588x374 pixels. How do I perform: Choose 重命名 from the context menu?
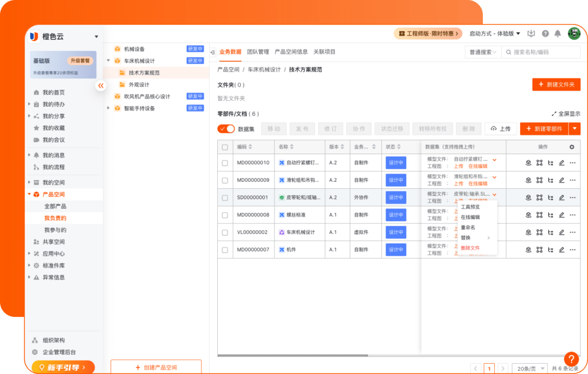(x=468, y=228)
